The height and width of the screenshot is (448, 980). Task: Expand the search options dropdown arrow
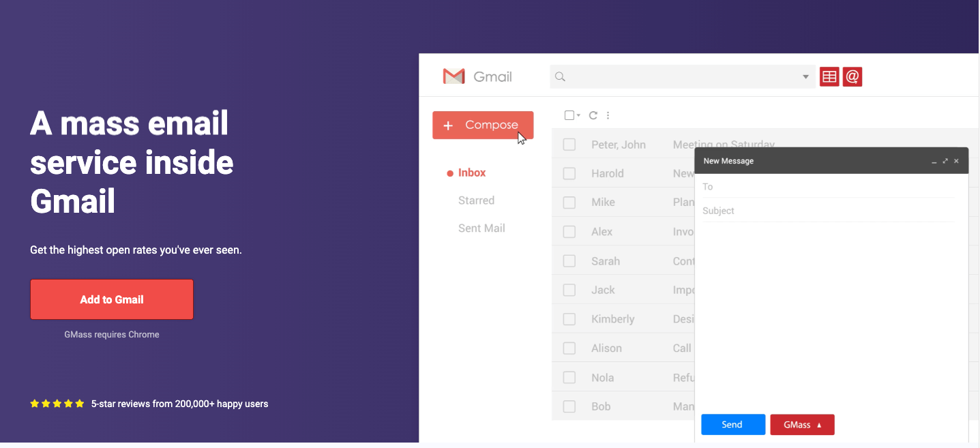click(805, 76)
